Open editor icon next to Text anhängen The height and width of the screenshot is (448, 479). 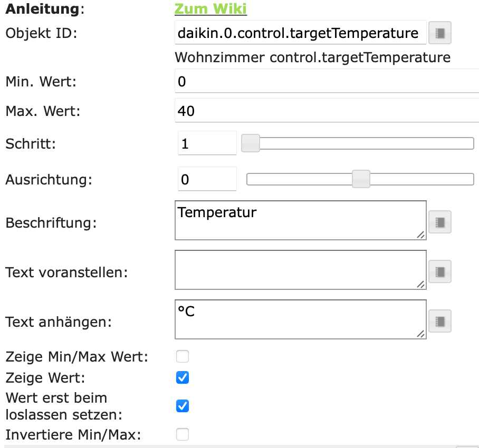440,321
